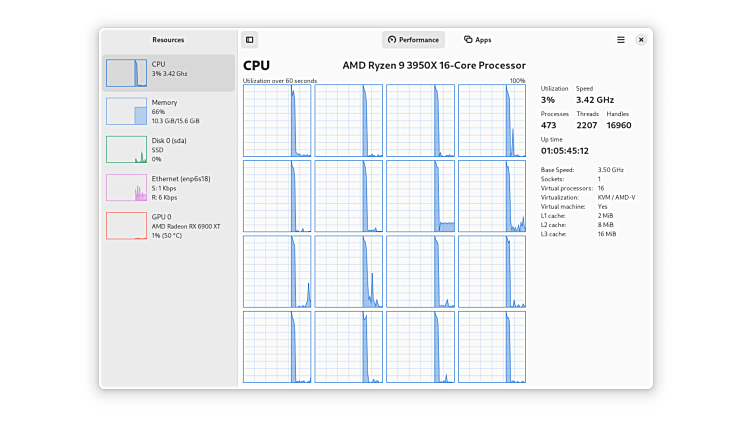Click the 16960 handles value

[619, 125]
